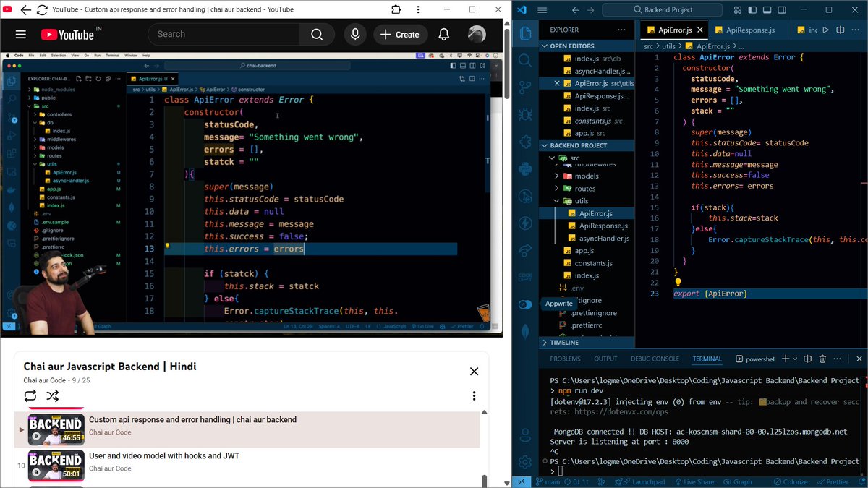The width and height of the screenshot is (868, 488).
Task: Open YouTube notifications bell
Action: coord(444,34)
